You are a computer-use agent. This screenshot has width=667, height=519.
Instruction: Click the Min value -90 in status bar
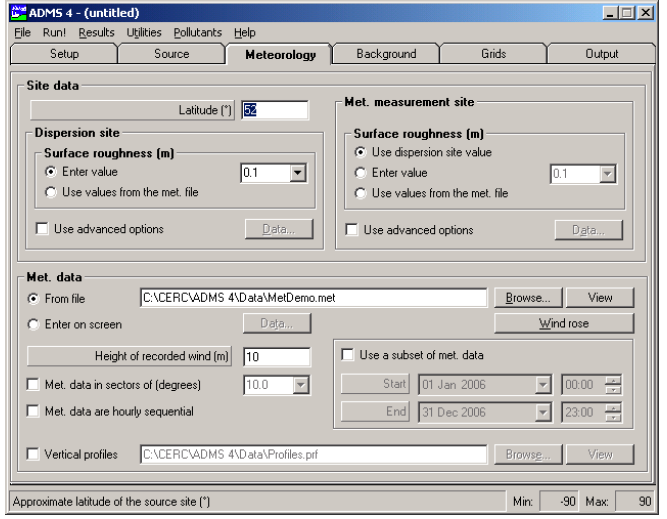tap(558, 502)
